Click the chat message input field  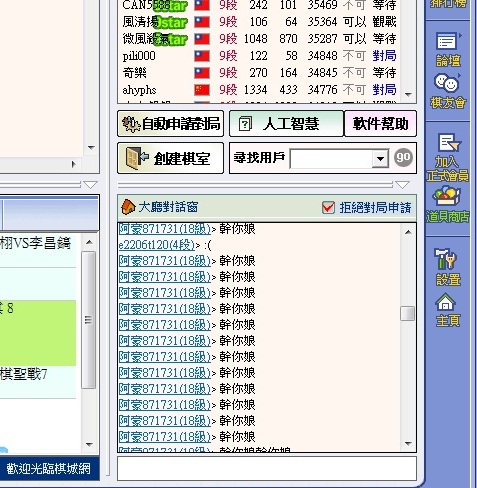point(267,468)
